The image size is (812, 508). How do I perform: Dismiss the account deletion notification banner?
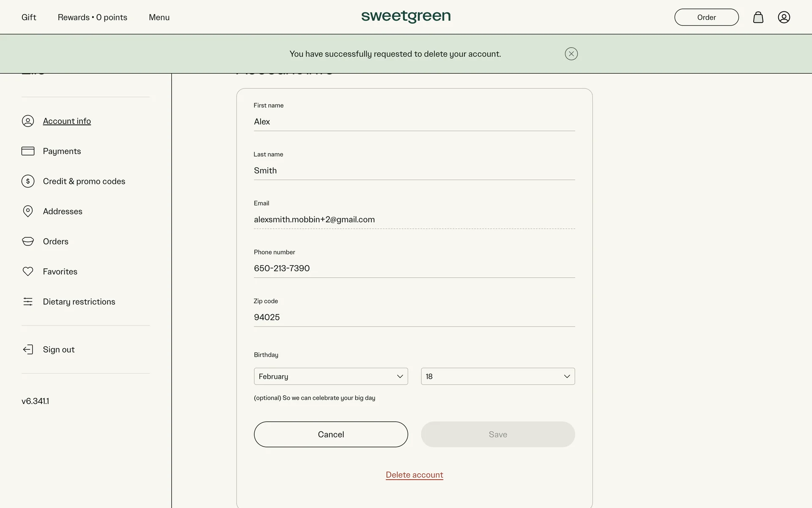point(571,54)
